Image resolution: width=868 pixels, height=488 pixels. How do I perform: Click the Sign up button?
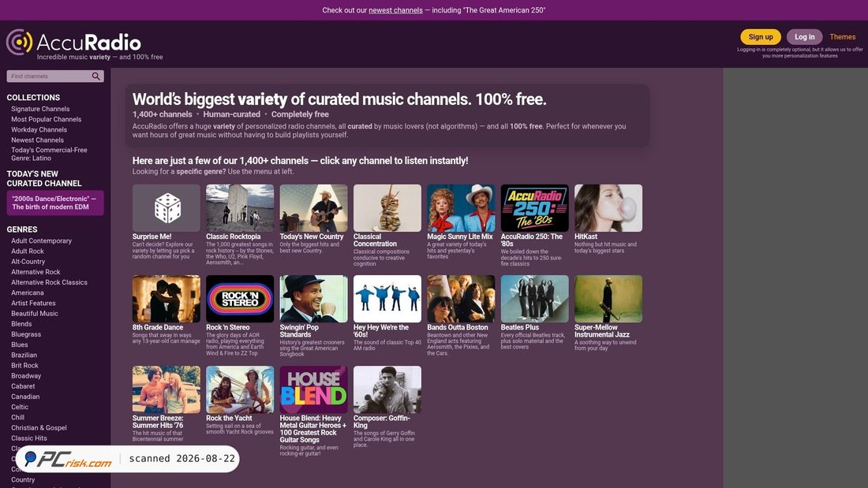(761, 37)
